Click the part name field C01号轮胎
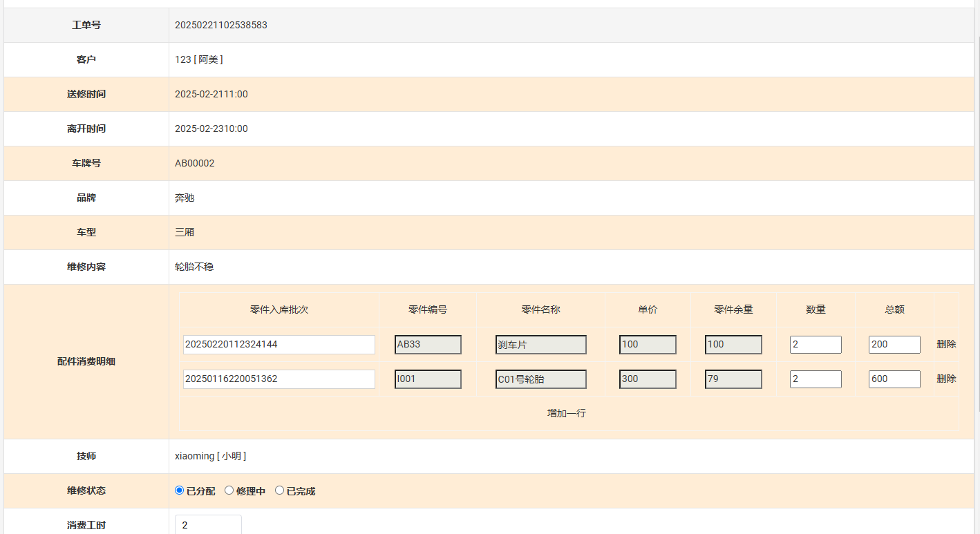 [x=540, y=379]
